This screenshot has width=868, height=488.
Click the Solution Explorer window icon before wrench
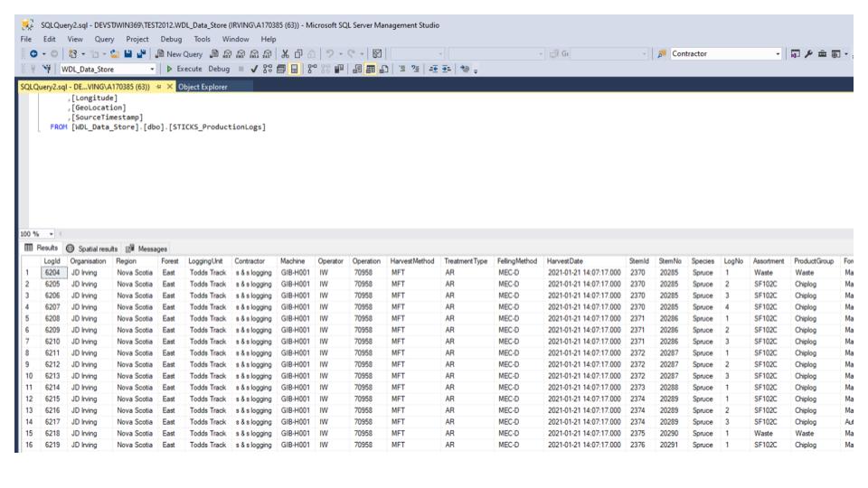795,53
